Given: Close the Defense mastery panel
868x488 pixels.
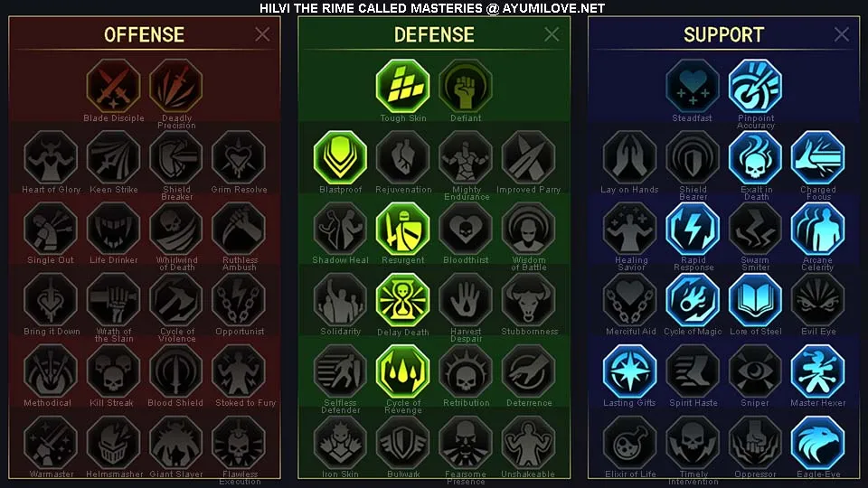Looking at the screenshot, I should point(552,34).
